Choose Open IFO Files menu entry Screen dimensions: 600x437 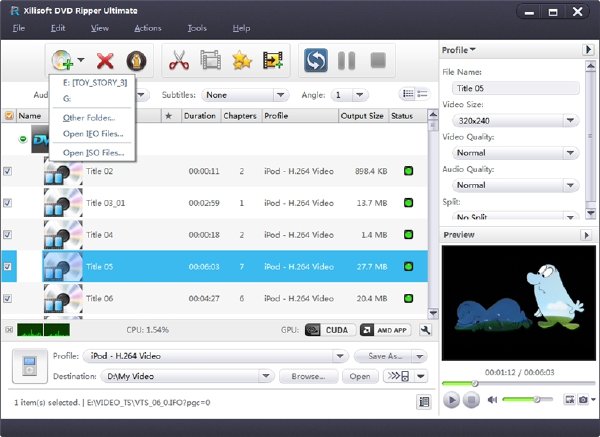click(93, 134)
